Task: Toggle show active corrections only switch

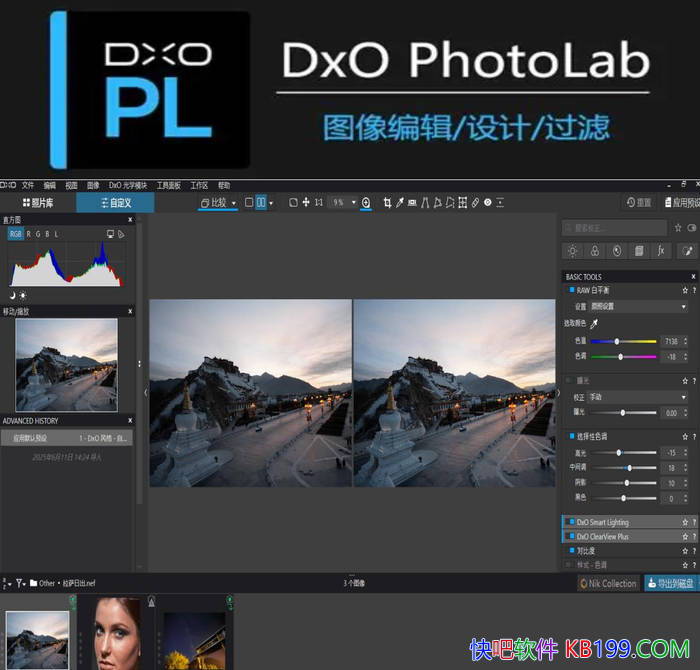Action: coord(692,228)
